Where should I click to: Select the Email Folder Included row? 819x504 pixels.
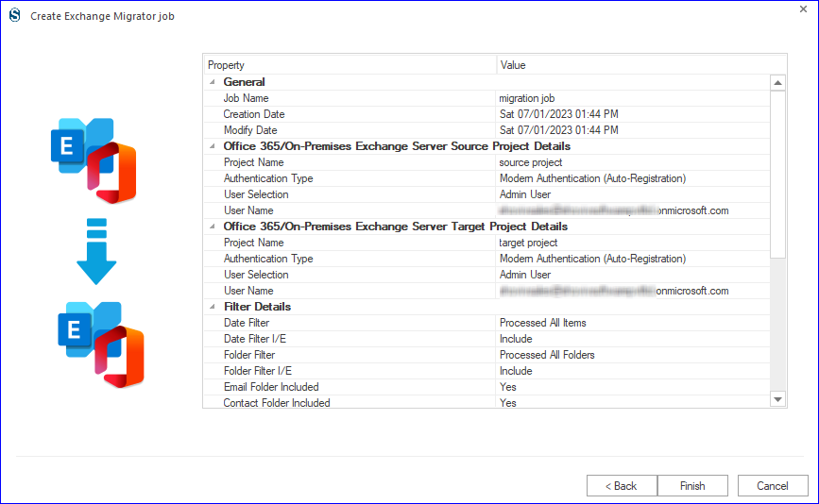tap(486, 387)
